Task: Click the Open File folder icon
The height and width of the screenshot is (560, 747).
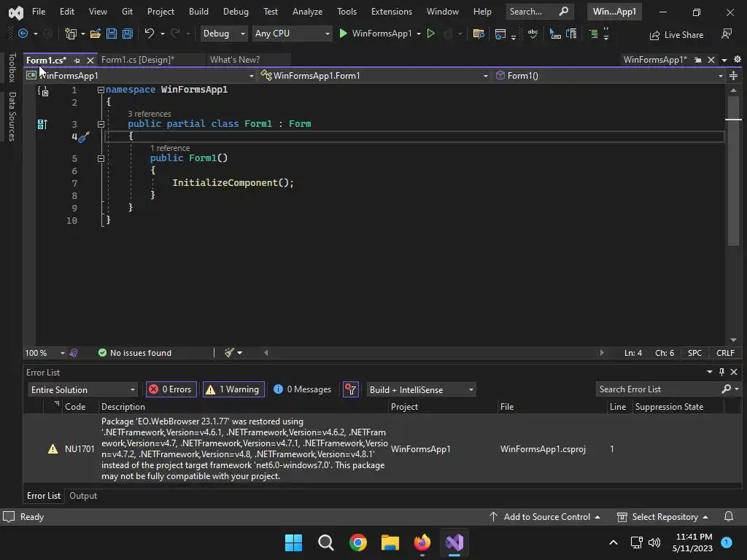Action: (x=96, y=34)
